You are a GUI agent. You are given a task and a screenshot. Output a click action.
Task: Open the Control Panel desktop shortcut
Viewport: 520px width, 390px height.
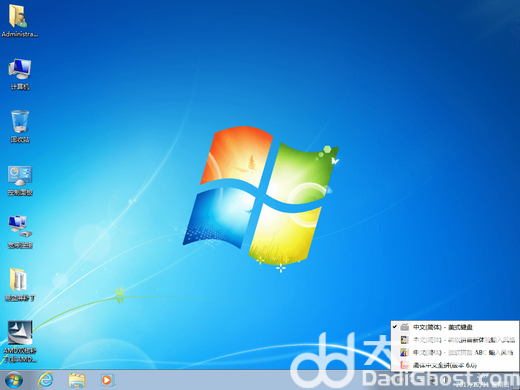[x=20, y=180]
